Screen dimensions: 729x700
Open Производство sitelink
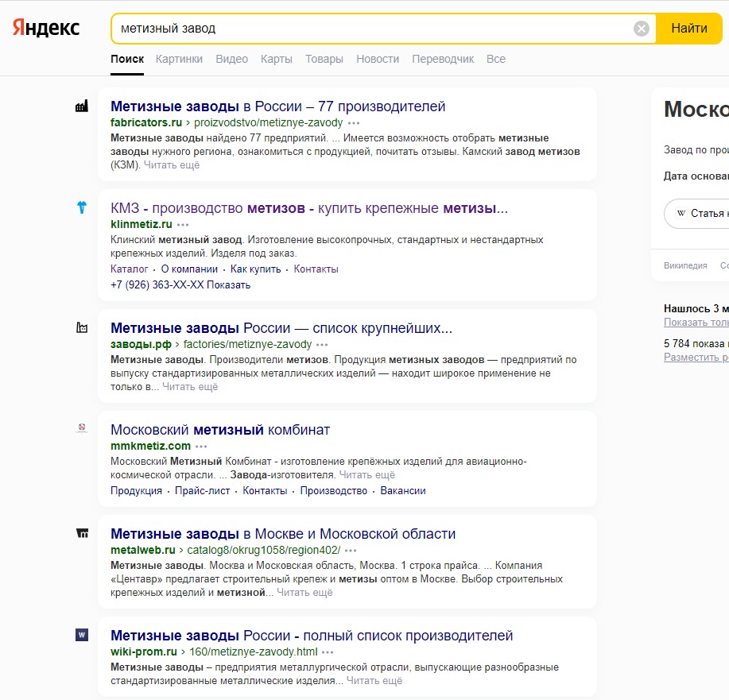(x=334, y=491)
